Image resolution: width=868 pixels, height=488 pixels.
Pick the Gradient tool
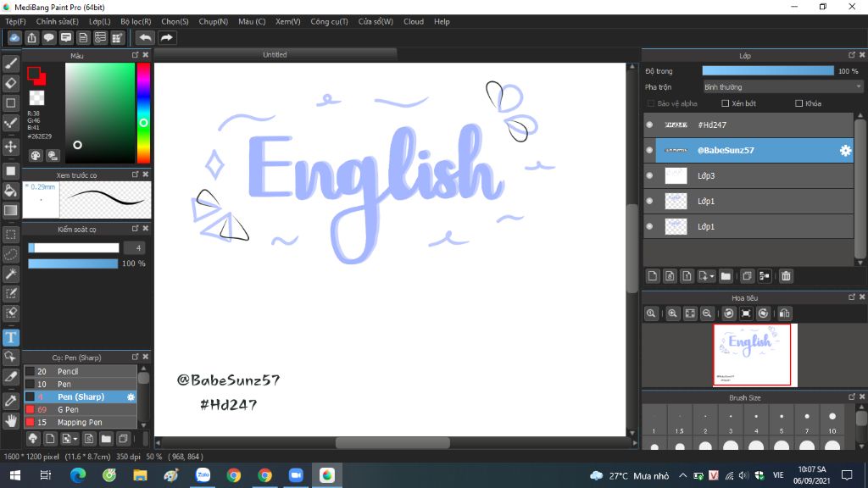[x=10, y=210]
